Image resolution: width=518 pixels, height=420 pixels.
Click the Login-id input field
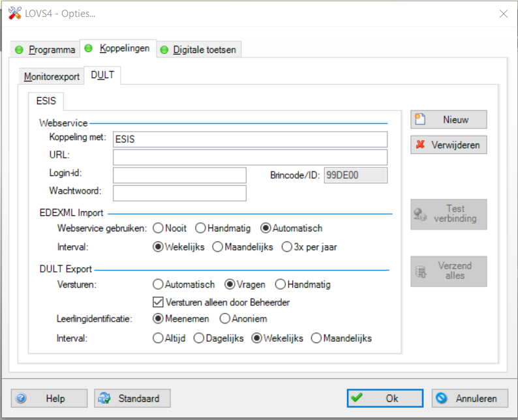point(179,175)
